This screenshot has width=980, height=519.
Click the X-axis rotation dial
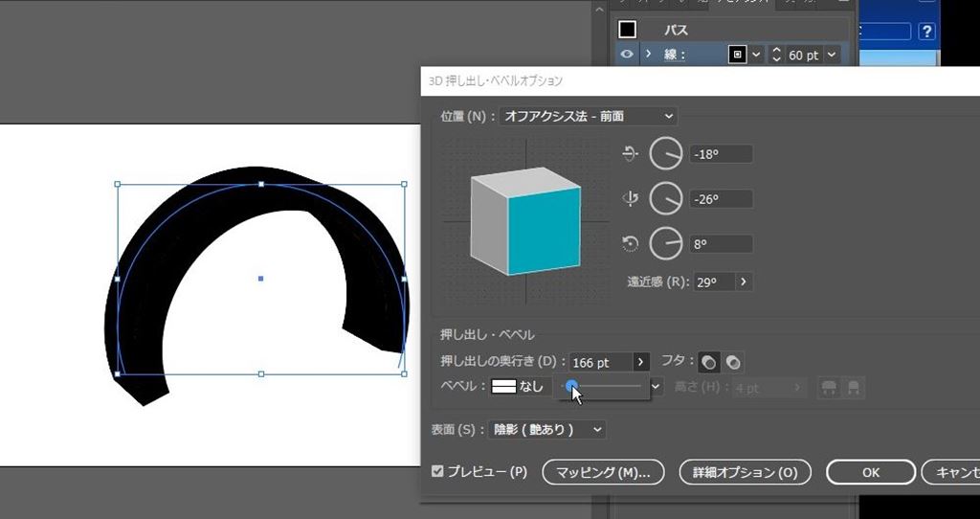pos(666,153)
